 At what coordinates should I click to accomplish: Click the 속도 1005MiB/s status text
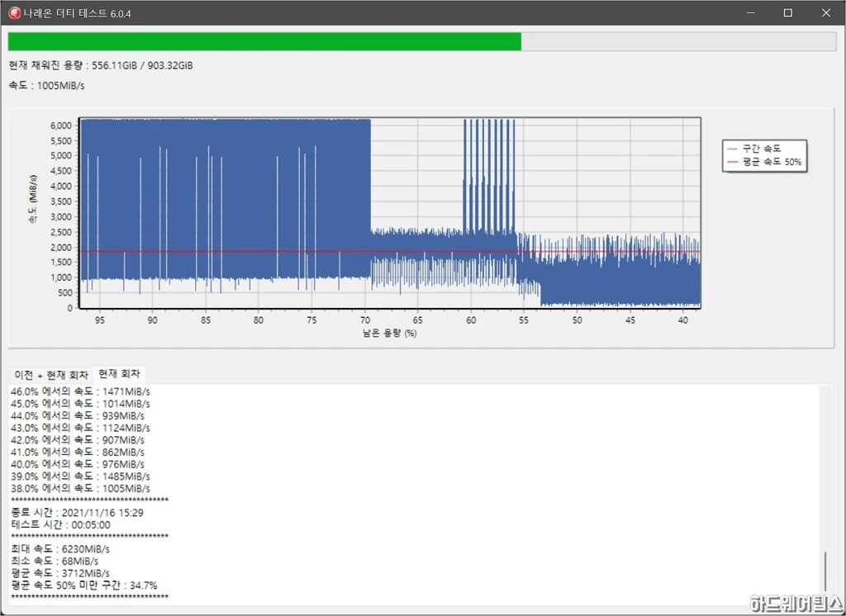pos(47,85)
